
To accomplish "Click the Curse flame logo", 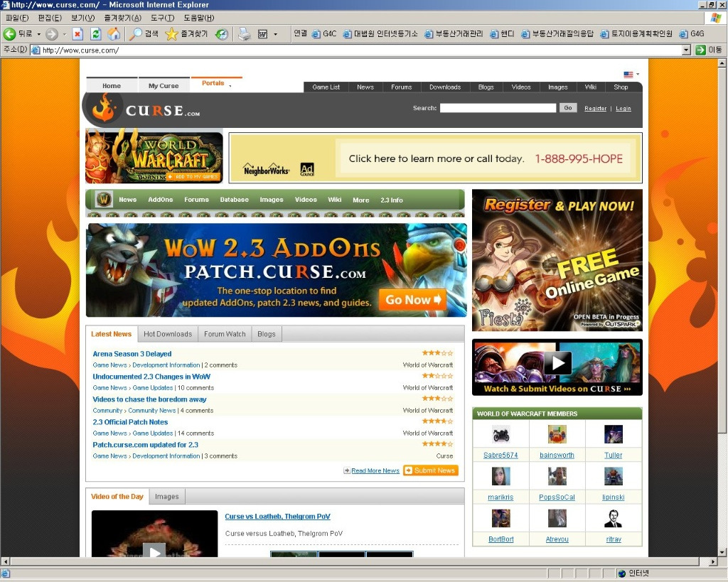I will point(104,108).
